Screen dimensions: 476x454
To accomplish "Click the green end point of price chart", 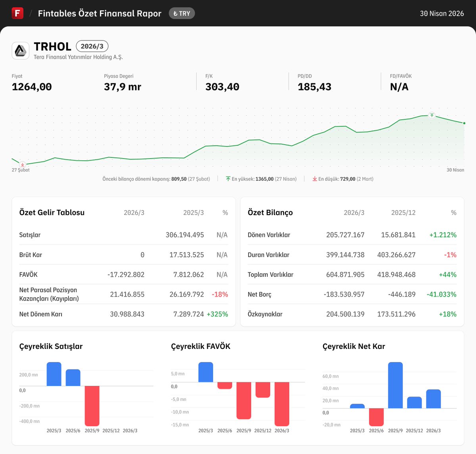I will [x=464, y=123].
